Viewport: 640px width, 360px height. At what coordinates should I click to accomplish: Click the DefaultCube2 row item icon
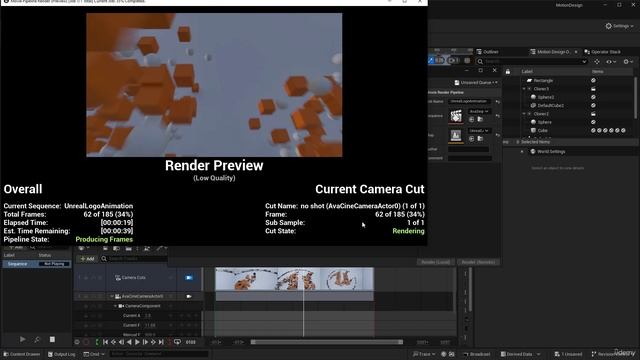click(x=593, y=105)
